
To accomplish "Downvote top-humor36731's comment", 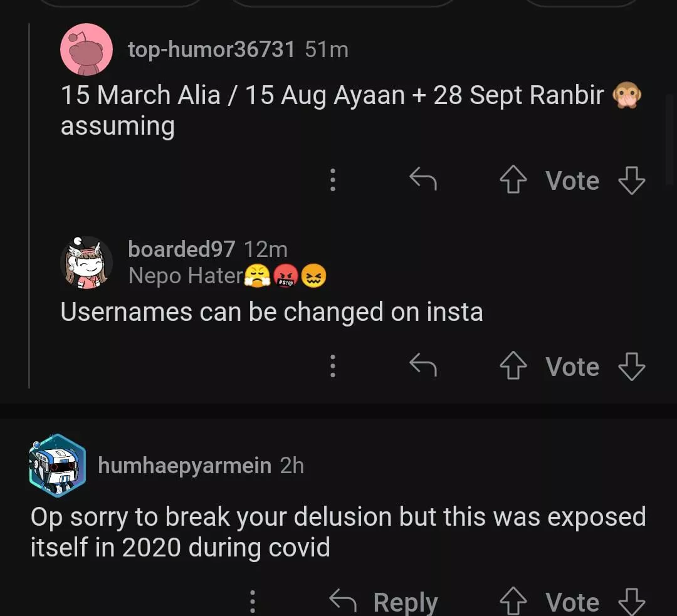I will [x=631, y=181].
